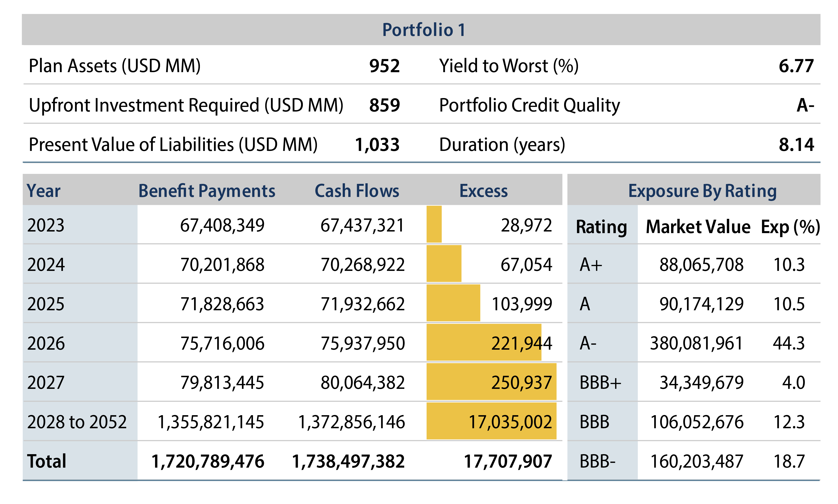This screenshot has width=838, height=504.
Task: Click excess value 28,972
Action: click(526, 225)
